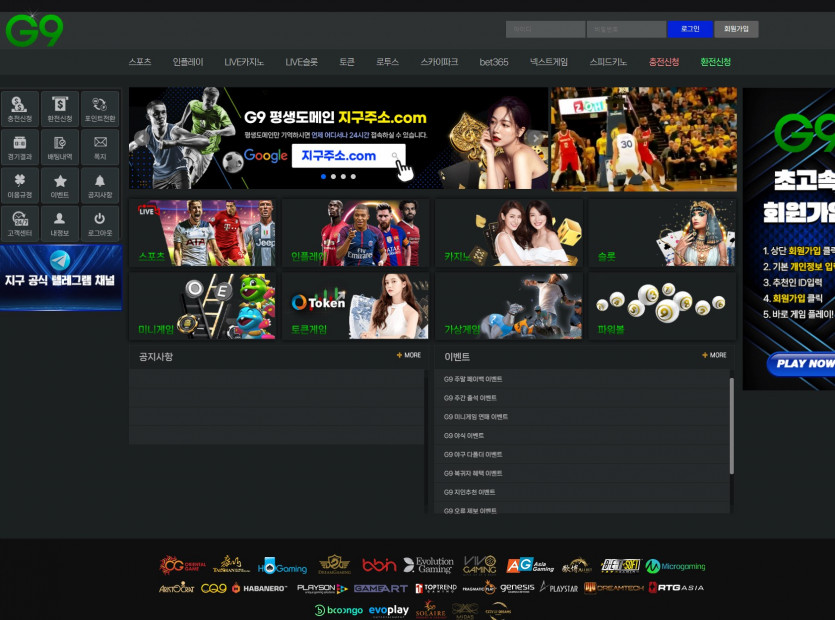This screenshot has width=835, height=620.
Task: Expand the 공지사항 section with MORE
Action: (409, 355)
